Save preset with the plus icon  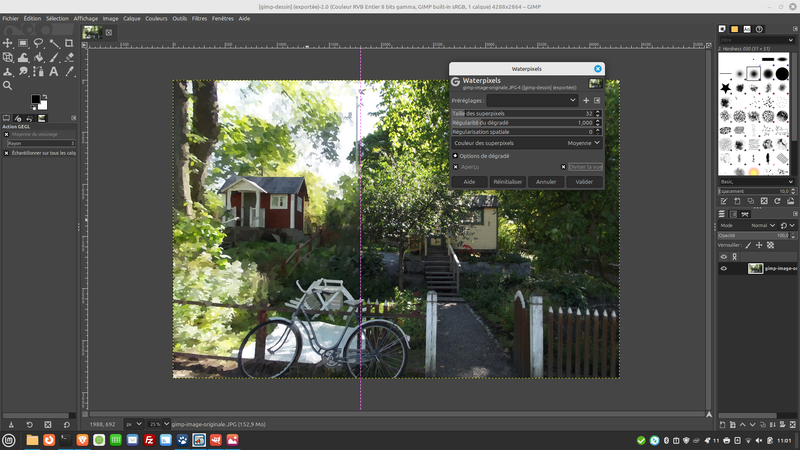pyautogui.click(x=586, y=100)
